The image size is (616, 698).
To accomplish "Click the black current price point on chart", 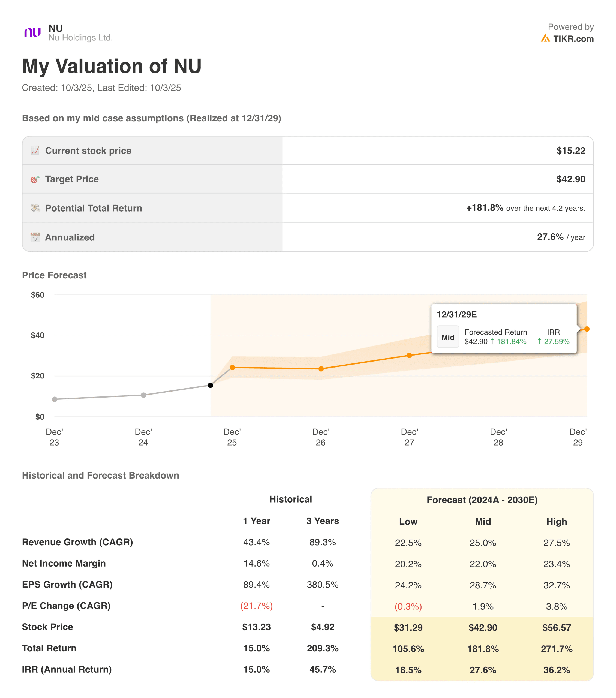I will tap(210, 385).
